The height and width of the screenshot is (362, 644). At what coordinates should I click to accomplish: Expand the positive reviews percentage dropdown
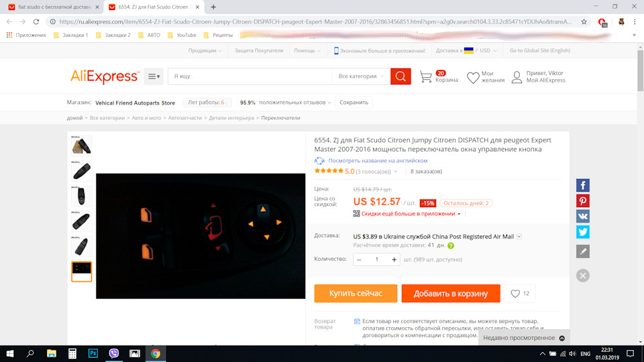point(329,103)
